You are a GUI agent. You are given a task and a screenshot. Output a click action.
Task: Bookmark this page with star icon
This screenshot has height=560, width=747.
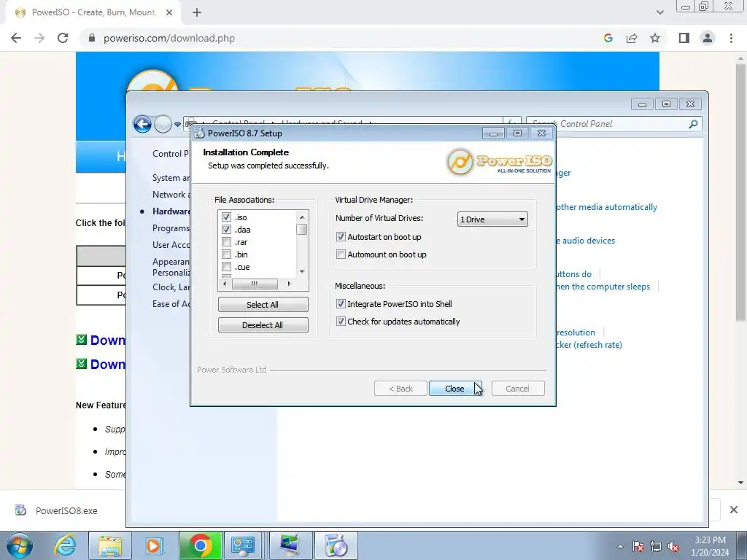(655, 38)
